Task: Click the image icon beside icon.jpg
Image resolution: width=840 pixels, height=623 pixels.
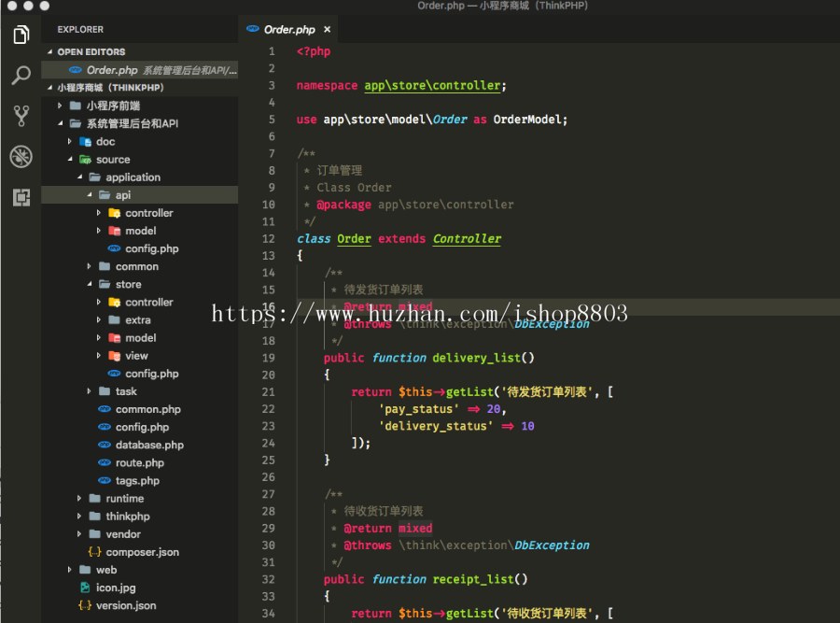Action: tap(85, 588)
